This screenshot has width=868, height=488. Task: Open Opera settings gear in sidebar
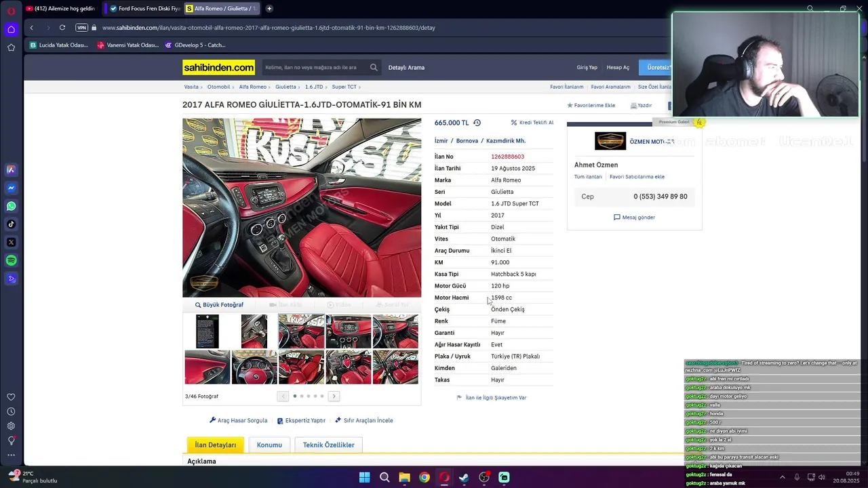(x=11, y=426)
